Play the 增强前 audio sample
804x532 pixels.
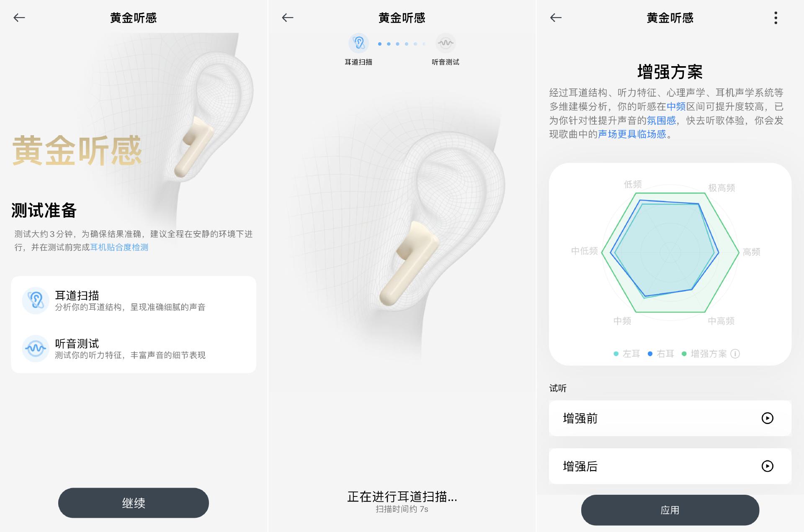point(767,418)
